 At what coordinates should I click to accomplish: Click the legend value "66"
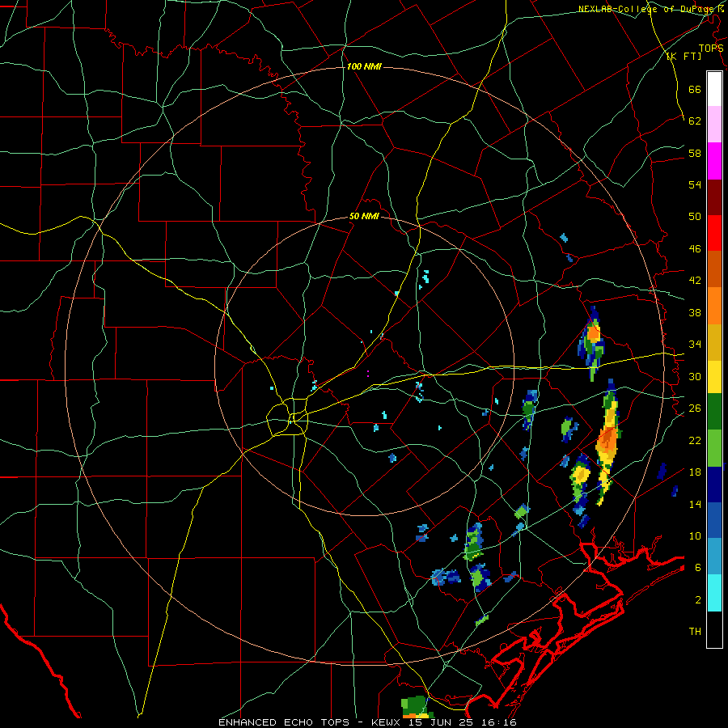click(x=695, y=89)
